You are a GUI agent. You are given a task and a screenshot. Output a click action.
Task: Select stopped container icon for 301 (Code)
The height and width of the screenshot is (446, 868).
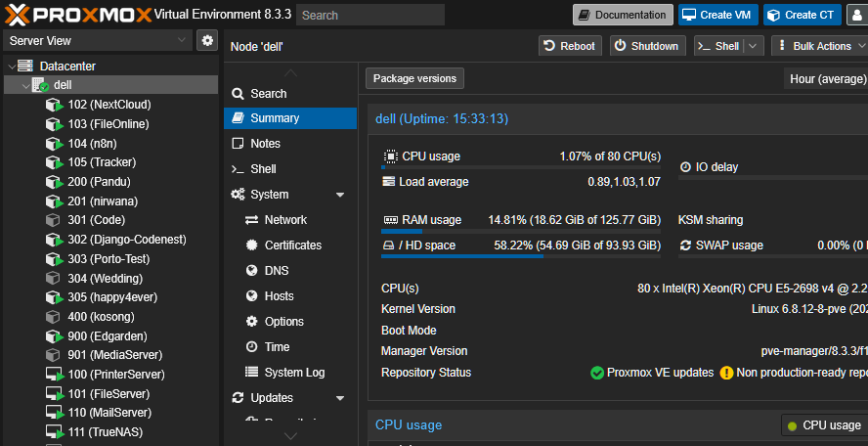[53, 220]
